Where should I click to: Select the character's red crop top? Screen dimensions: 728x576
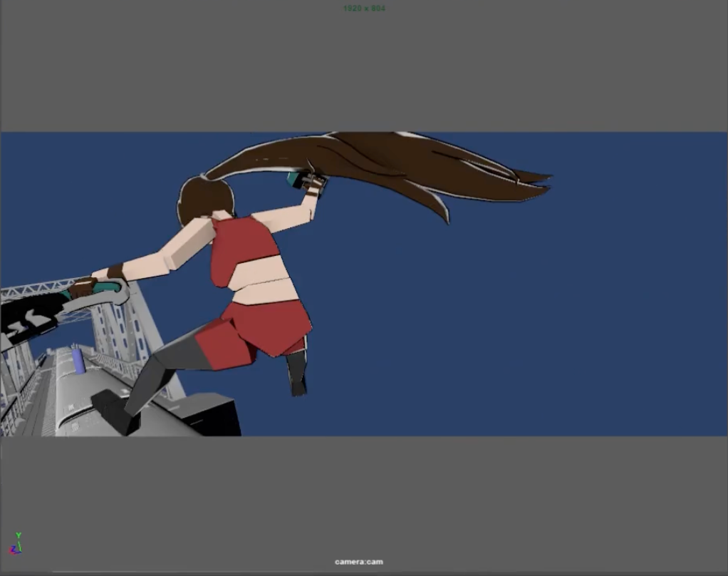click(241, 247)
